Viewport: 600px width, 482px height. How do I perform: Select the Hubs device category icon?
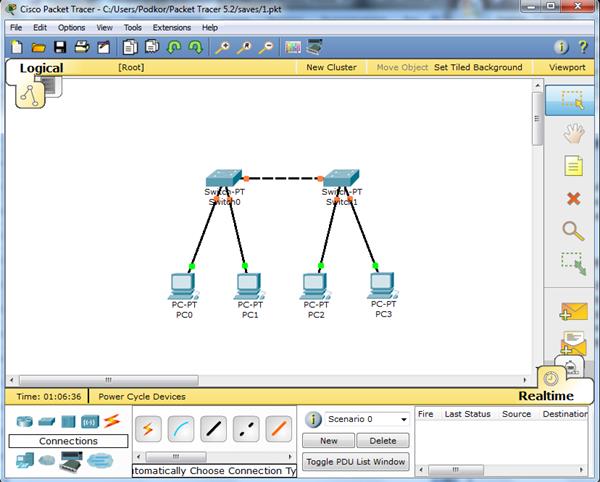click(x=68, y=422)
